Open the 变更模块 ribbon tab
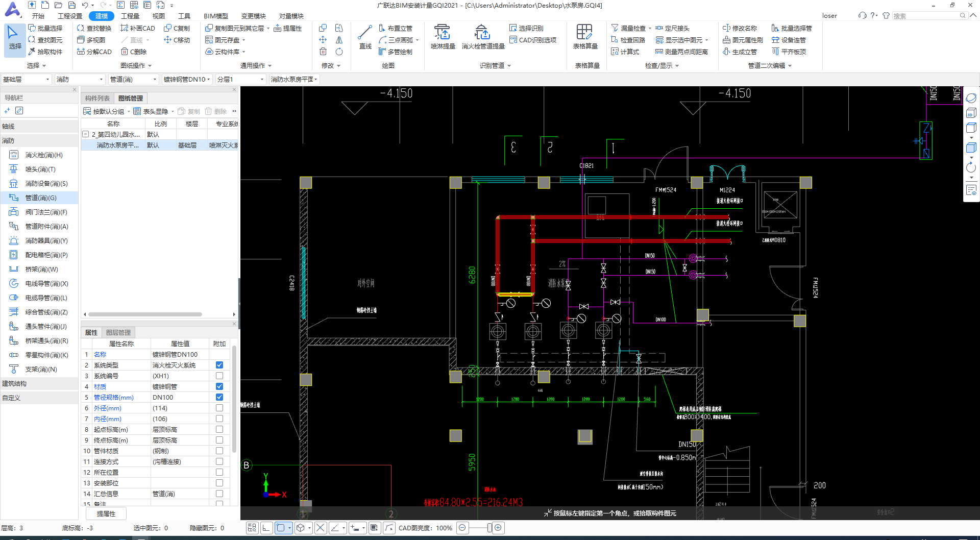 point(254,16)
